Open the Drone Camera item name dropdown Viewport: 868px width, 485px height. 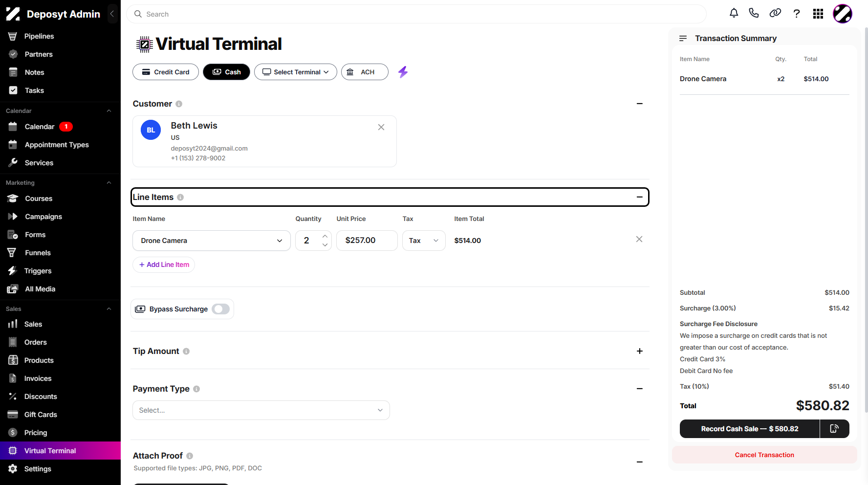click(x=212, y=241)
